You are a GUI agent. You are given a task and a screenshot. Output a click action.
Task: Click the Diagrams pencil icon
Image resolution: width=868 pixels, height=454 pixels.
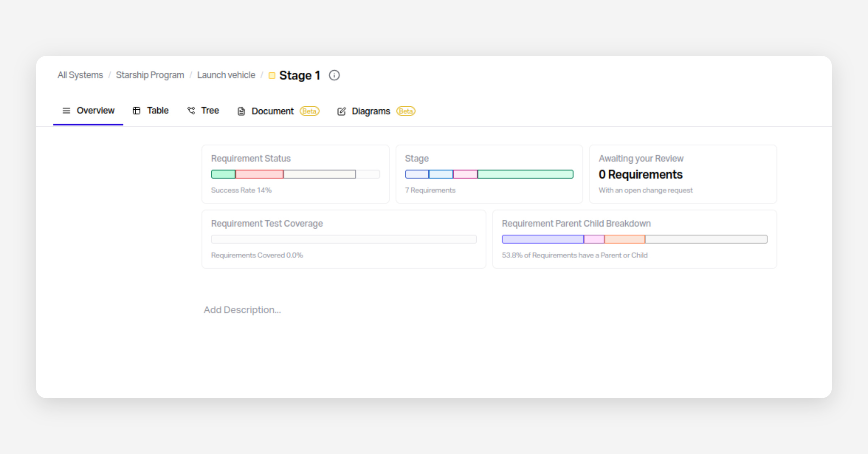341,111
